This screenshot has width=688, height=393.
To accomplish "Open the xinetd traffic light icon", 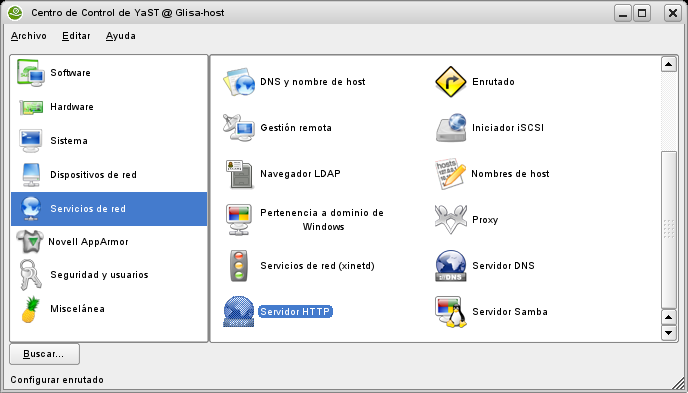I will (x=239, y=266).
